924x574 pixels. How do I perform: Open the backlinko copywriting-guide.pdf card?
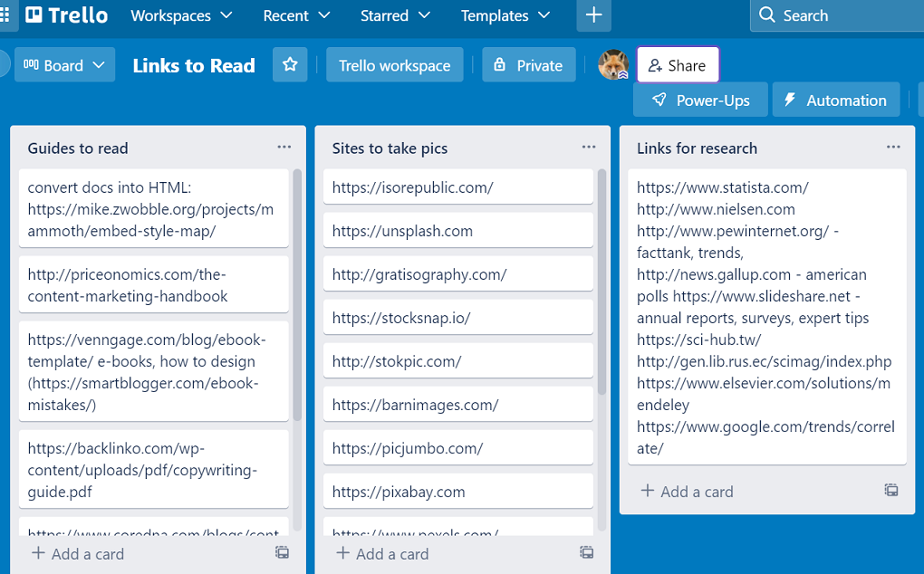154,469
